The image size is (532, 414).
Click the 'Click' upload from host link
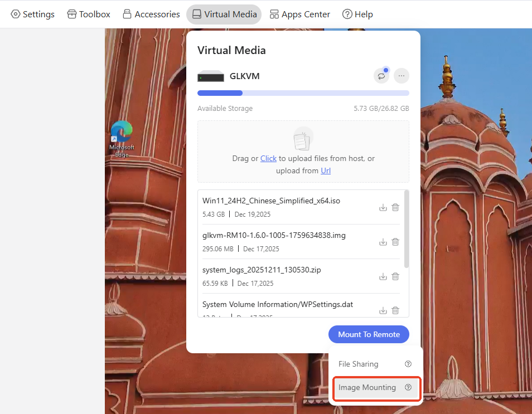[268, 158]
